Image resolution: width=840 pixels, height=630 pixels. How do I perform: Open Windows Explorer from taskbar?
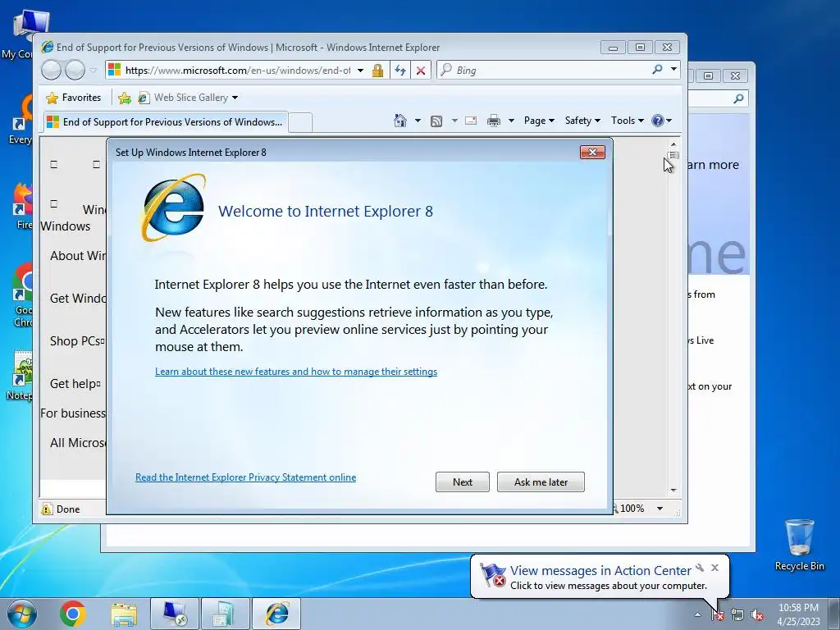[x=124, y=614]
